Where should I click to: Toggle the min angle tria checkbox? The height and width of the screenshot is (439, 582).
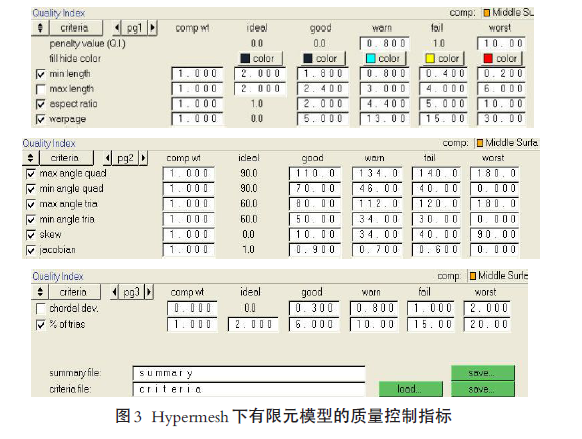(31, 220)
